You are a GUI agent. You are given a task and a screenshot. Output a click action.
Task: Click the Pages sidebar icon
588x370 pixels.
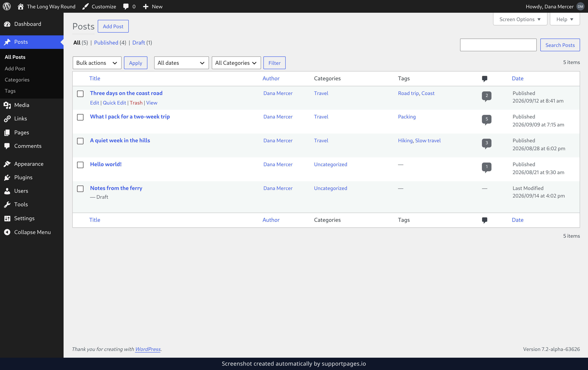pos(7,132)
